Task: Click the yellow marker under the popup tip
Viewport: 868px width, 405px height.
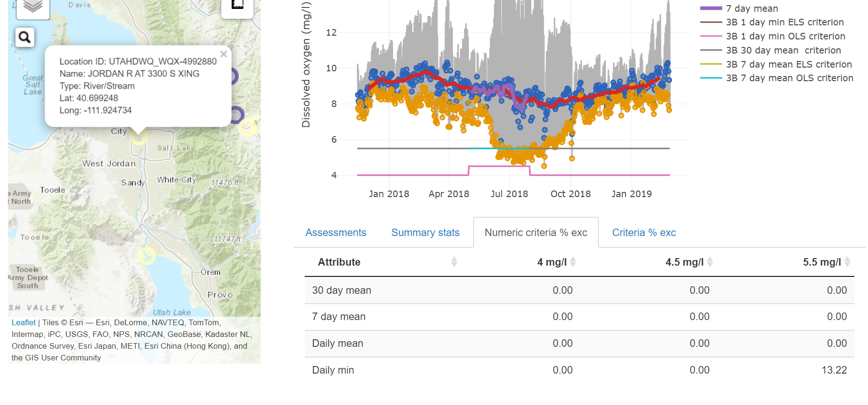Action: click(138, 136)
